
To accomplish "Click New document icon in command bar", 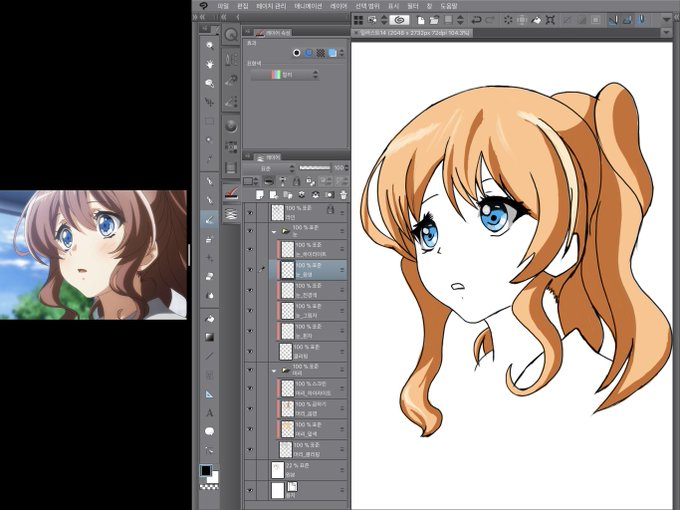I will coord(421,20).
